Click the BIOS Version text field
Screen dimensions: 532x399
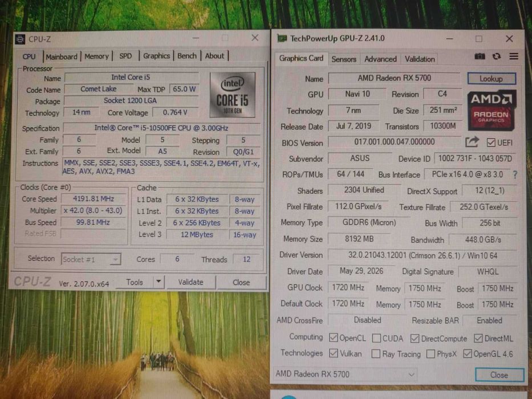(x=394, y=142)
